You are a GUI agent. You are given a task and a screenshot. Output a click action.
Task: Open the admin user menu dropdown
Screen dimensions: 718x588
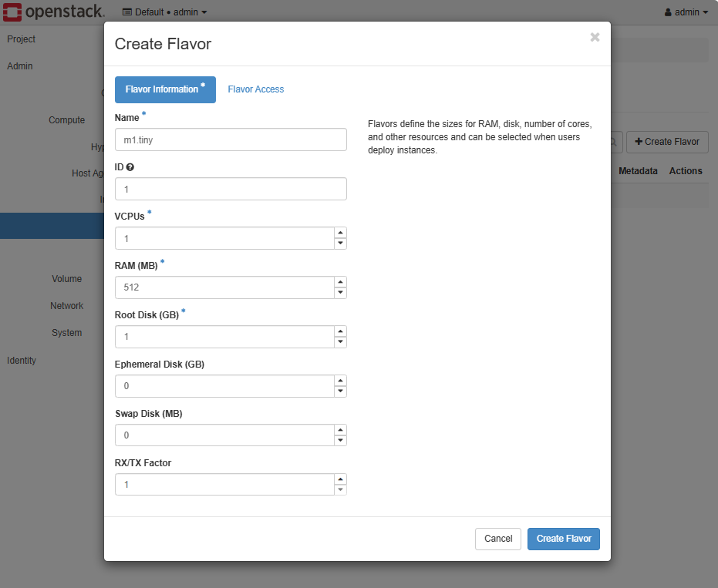pos(686,12)
